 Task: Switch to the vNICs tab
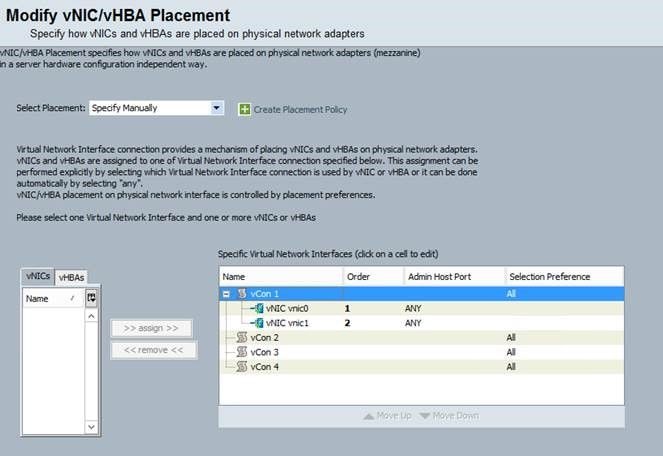point(37,275)
